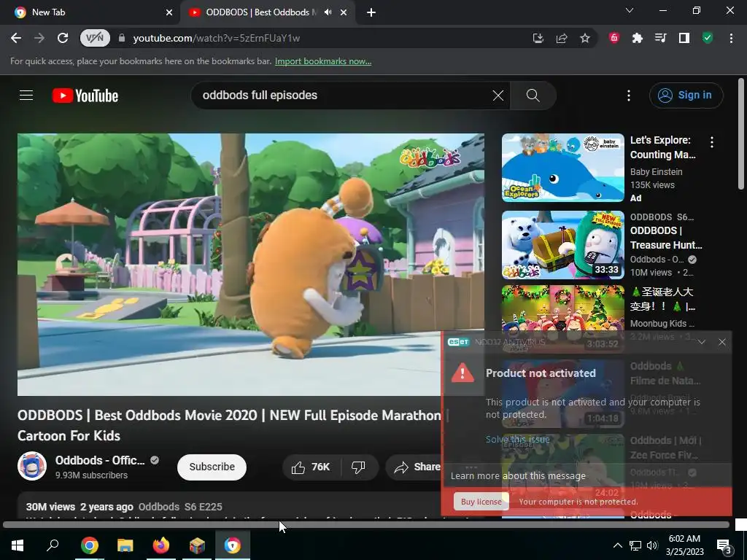Click the Import bookmarks now link

323,61
